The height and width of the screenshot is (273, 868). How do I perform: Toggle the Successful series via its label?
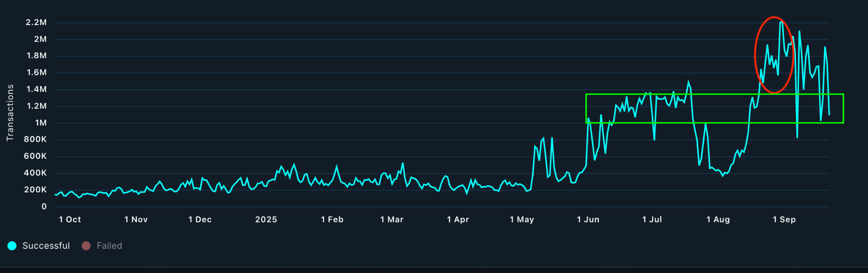tap(46, 246)
